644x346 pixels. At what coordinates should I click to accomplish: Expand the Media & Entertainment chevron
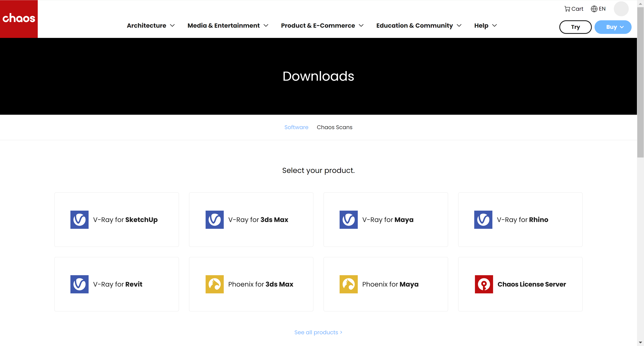(266, 26)
